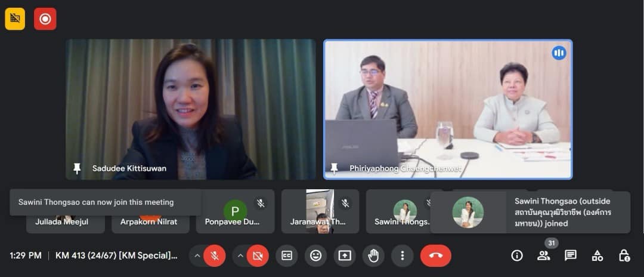Click the Present now screen share icon
The image size is (644, 277).
[345, 256]
